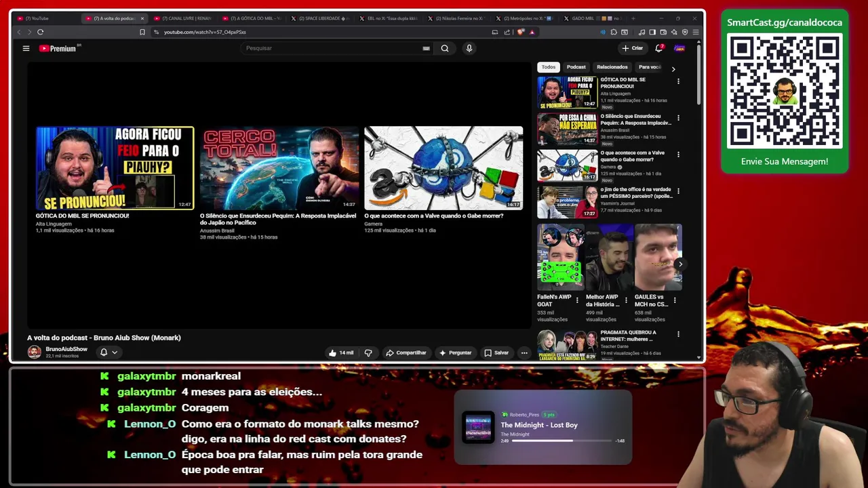Open the Melhor AWP da História short
This screenshot has height=488, width=868.
(x=609, y=258)
